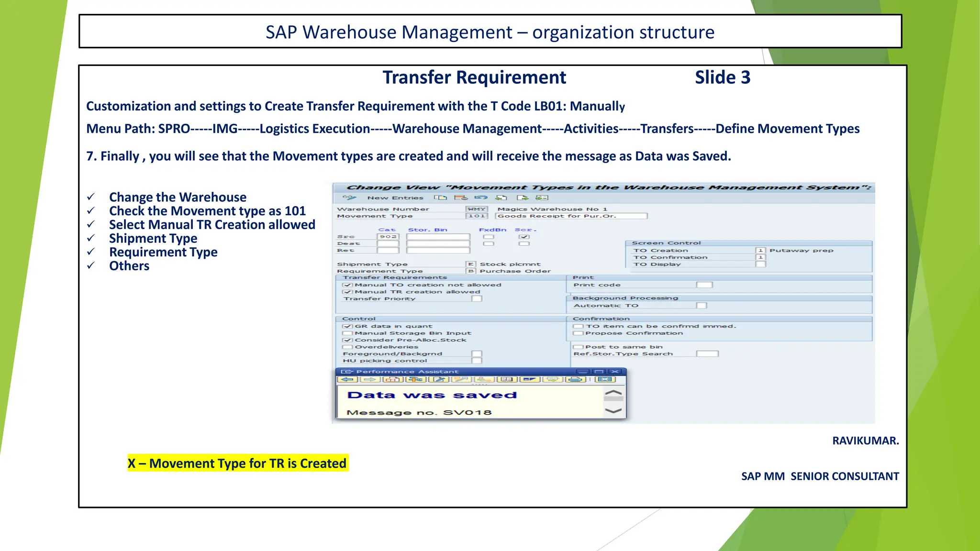Click the Requirement Type field containing B
The height and width of the screenshot is (551, 980).
pos(470,271)
